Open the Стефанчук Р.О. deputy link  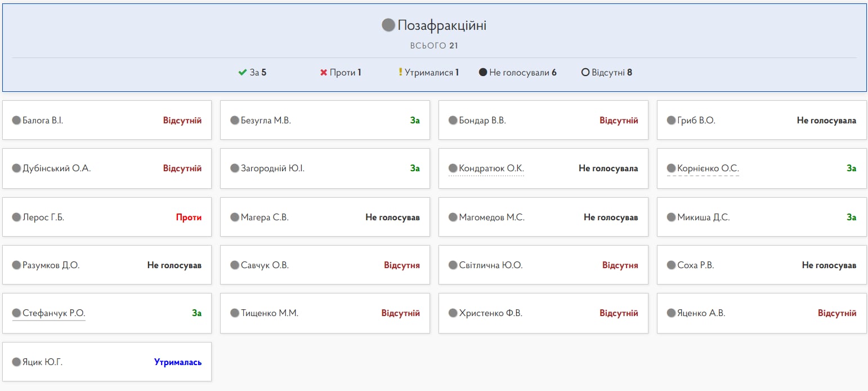coord(53,313)
